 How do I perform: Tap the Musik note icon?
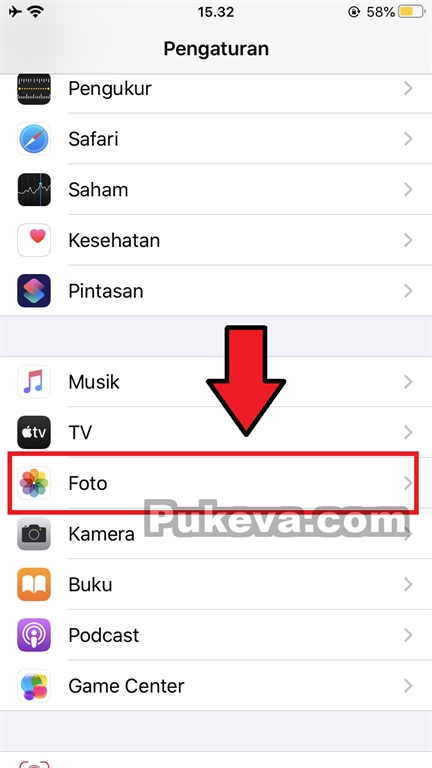(34, 382)
